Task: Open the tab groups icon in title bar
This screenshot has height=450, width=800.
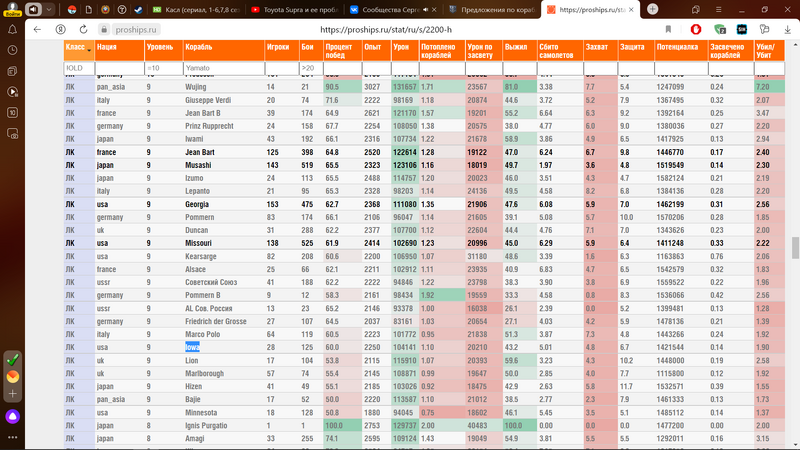Action: 695,10
